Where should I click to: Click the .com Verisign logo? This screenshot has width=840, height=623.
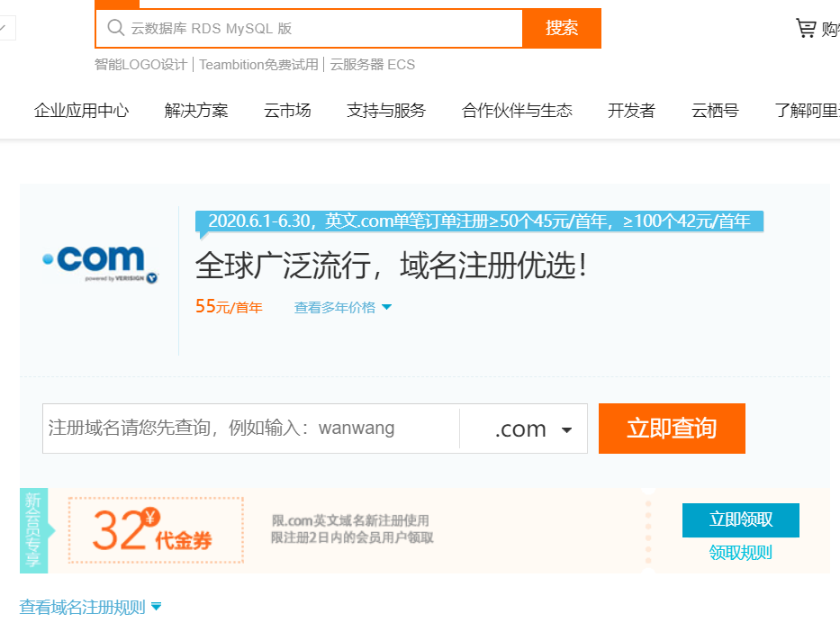100,264
